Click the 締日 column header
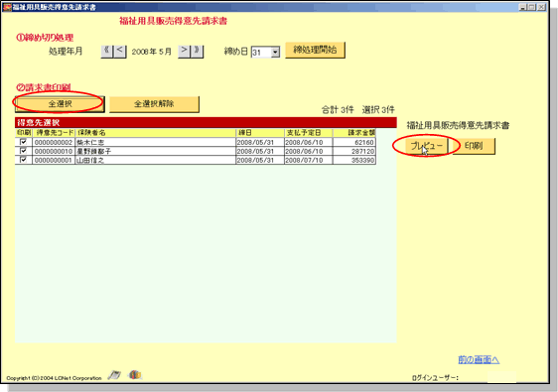 click(260, 133)
